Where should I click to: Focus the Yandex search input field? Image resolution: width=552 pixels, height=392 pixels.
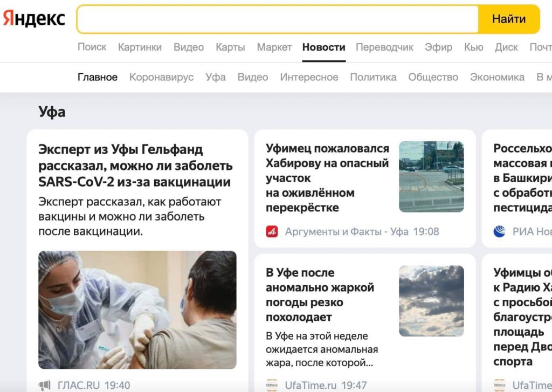[278, 19]
